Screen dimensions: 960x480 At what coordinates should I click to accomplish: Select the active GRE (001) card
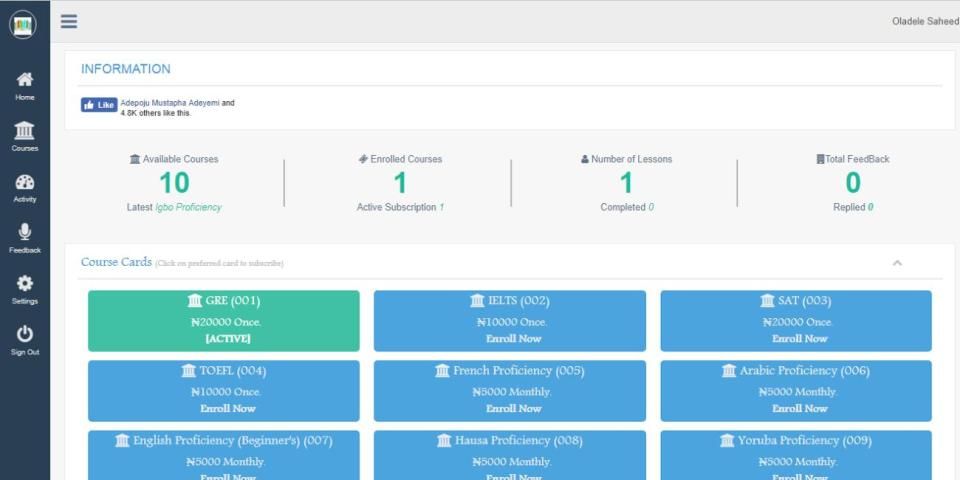[x=223, y=321]
